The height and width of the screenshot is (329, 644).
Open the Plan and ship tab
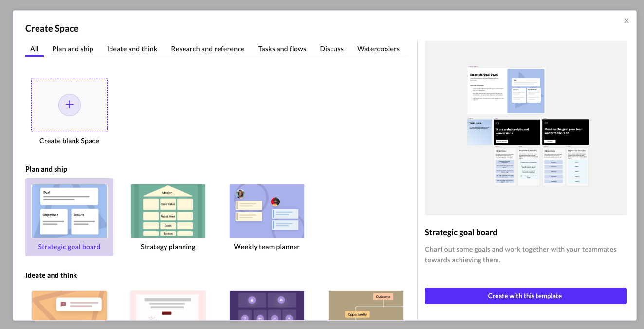73,49
